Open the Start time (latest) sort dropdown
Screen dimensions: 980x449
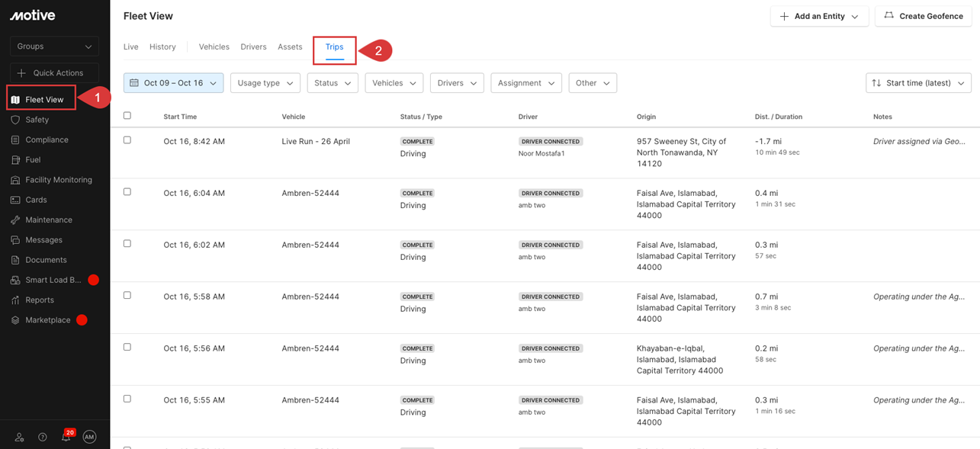[x=918, y=83]
